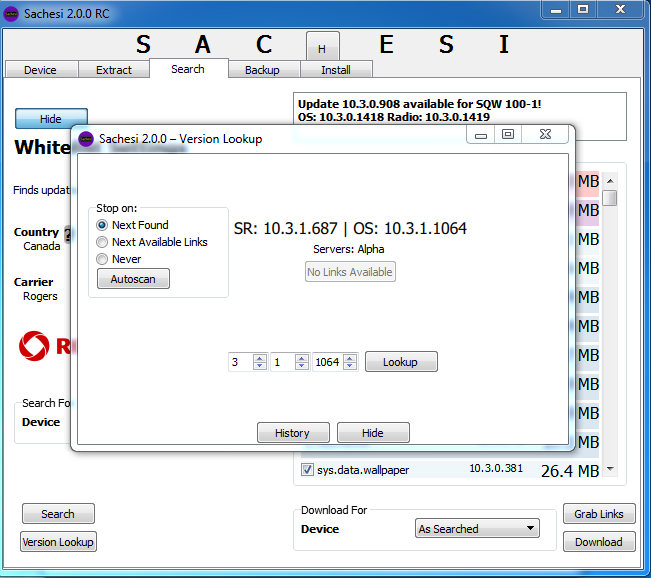Image resolution: width=651 pixels, height=578 pixels.
Task: Click the Version Lookup dialog's title bar icon
Action: tap(86, 139)
